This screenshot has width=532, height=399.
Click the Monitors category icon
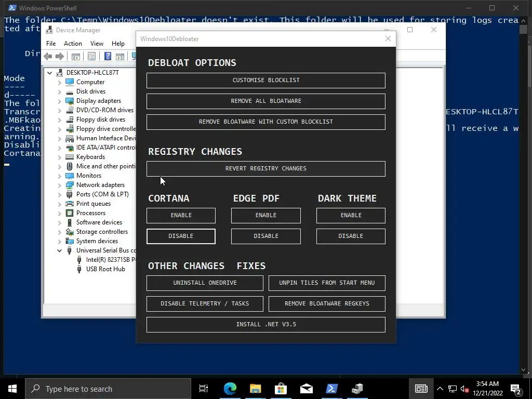coord(70,176)
